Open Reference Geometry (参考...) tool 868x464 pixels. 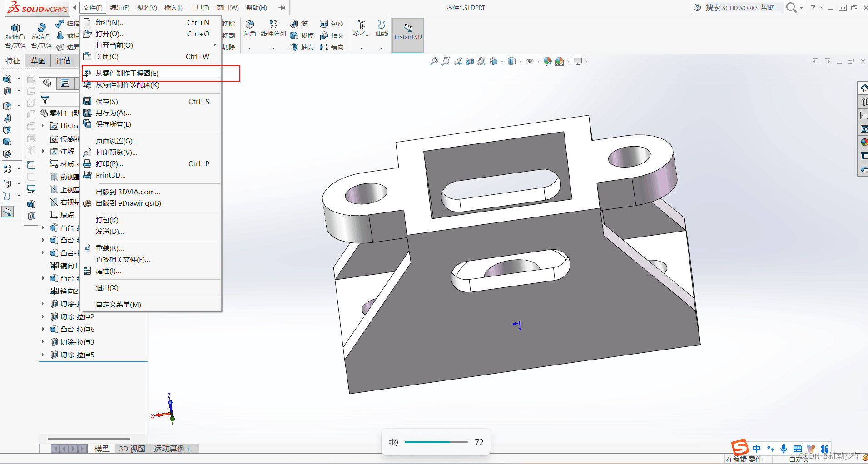pyautogui.click(x=362, y=28)
